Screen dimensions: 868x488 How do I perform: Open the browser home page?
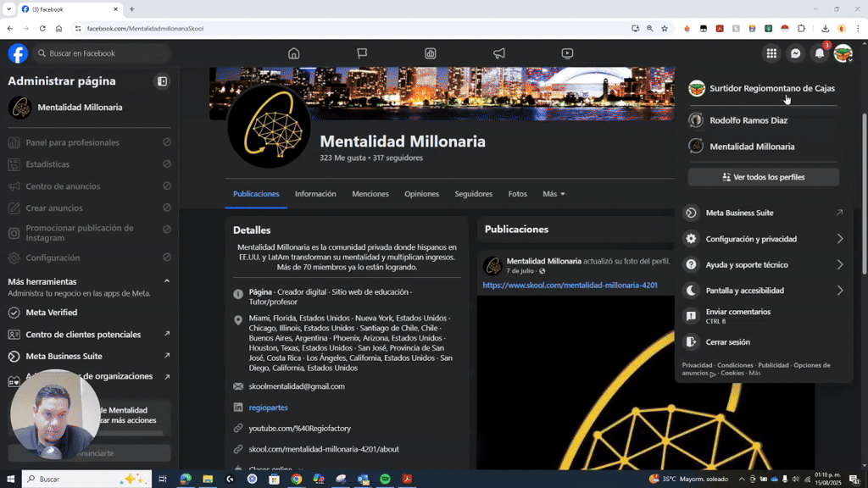pyautogui.click(x=58, y=28)
